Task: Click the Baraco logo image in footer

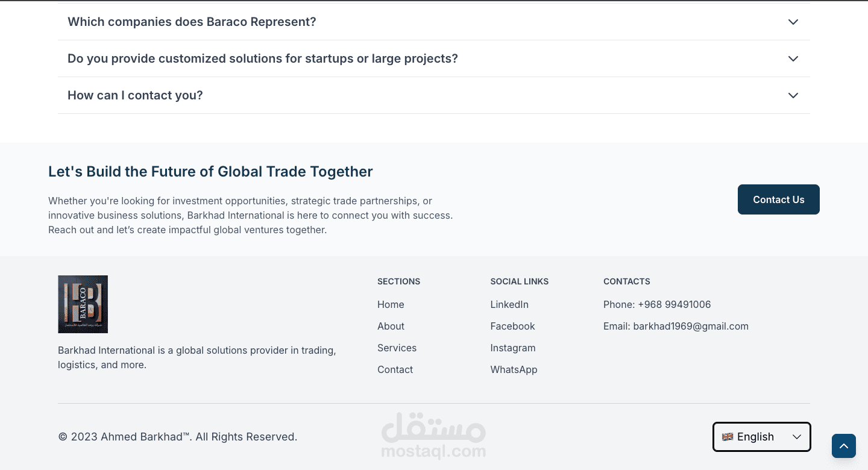Action: pos(83,304)
